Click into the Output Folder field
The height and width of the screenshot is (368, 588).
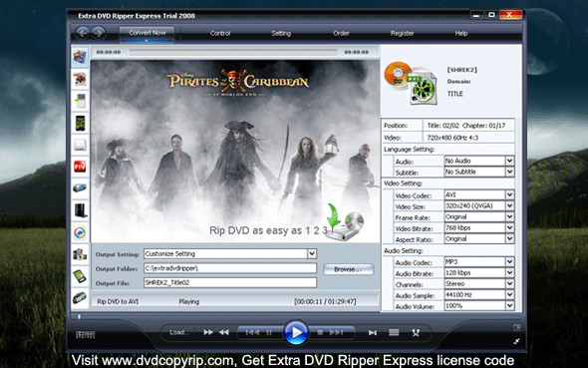click(x=230, y=268)
